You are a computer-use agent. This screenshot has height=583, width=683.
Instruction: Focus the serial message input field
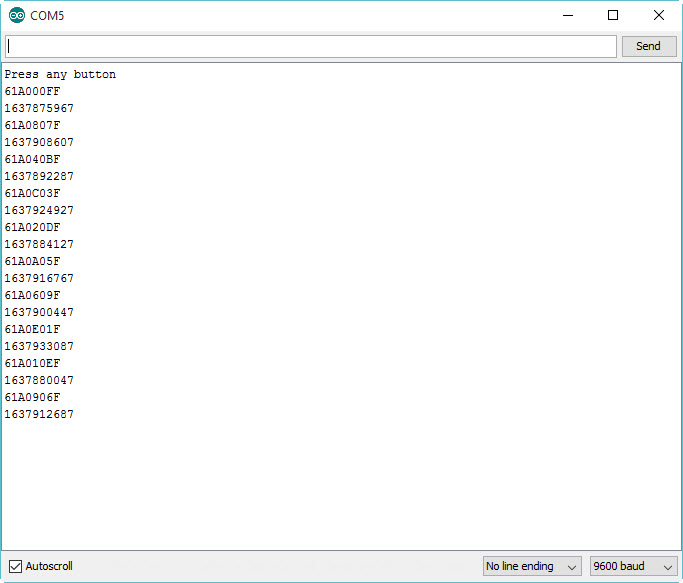pos(311,46)
